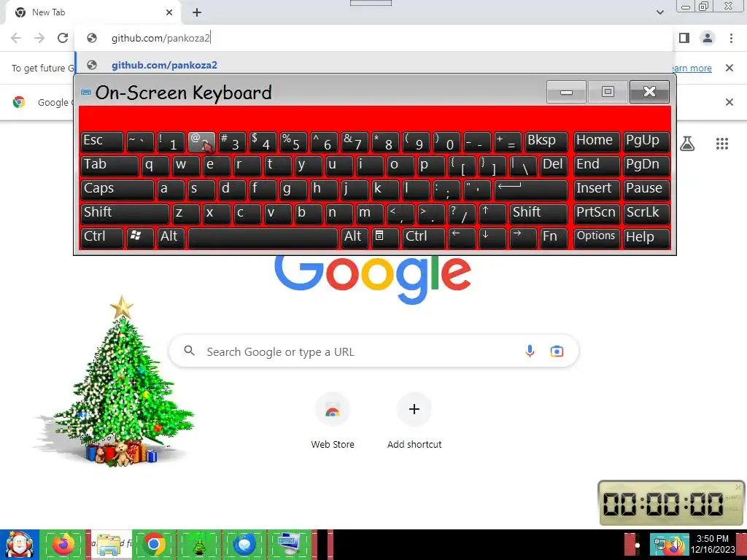Dismiss the update notice bar

tap(729, 68)
